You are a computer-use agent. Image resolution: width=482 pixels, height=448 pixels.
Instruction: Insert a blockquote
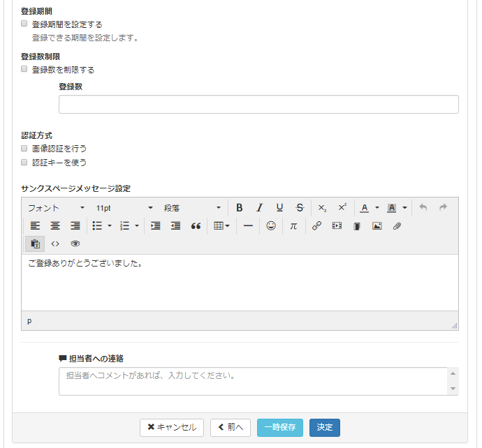[196, 226]
